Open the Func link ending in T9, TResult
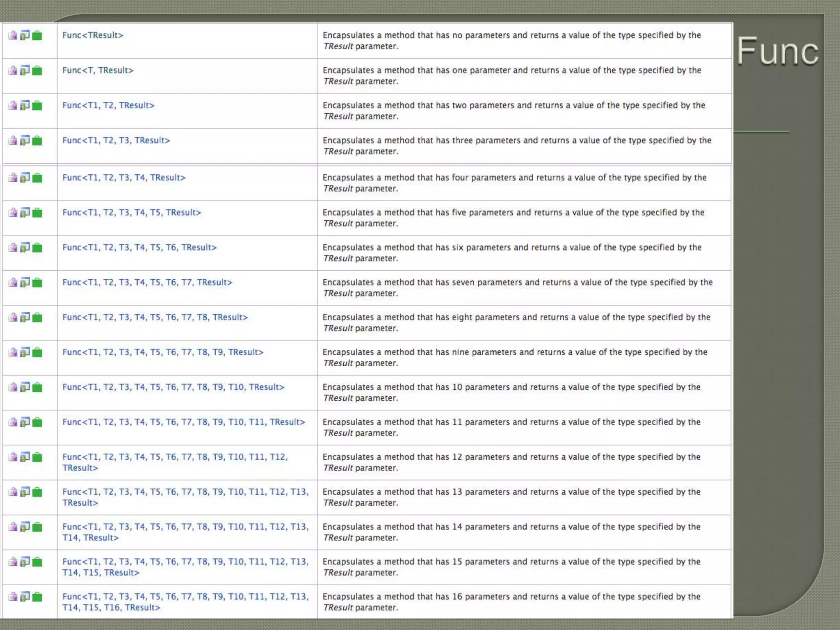This screenshot has height=630, width=840. (163, 352)
